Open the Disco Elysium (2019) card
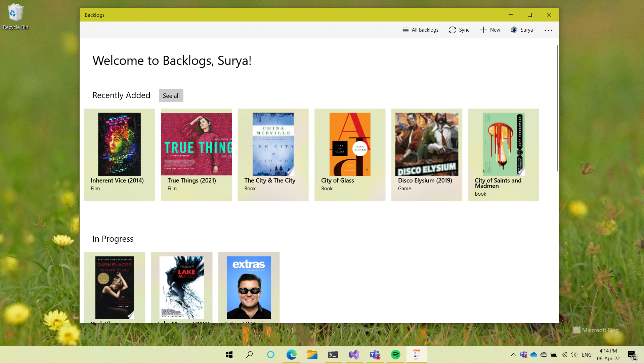This screenshot has width=644, height=363. click(x=427, y=155)
